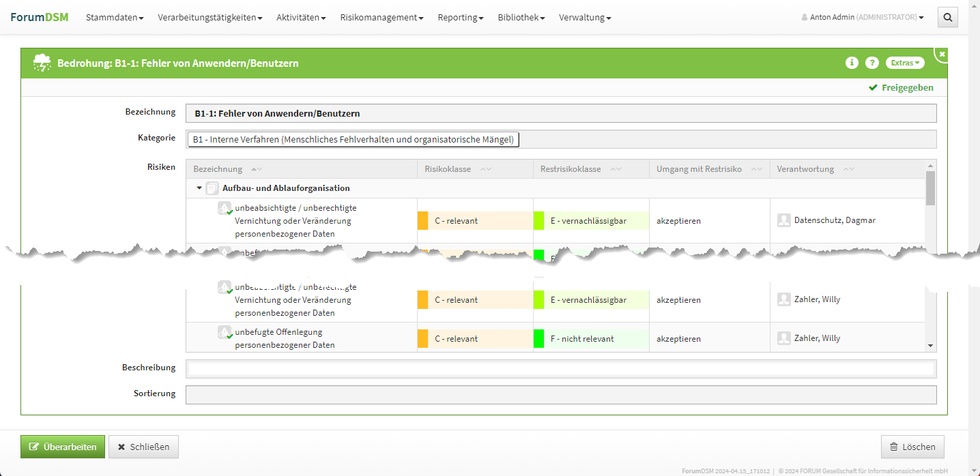
Task: Click the search magnifier icon
Action: [947, 18]
